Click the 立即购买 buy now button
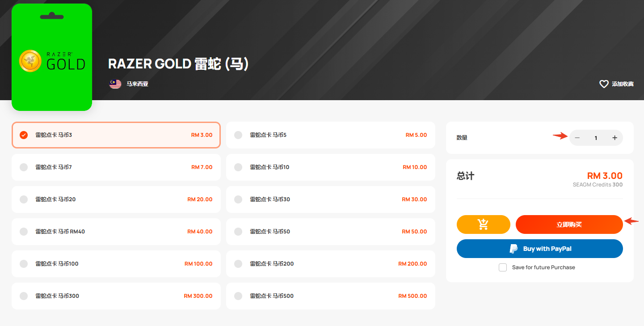The height and width of the screenshot is (326, 644). click(x=569, y=224)
